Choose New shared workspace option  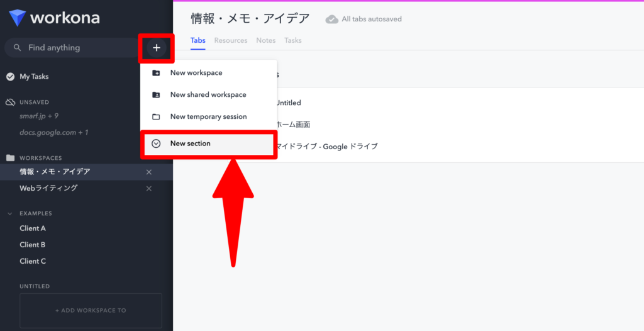pos(209,94)
